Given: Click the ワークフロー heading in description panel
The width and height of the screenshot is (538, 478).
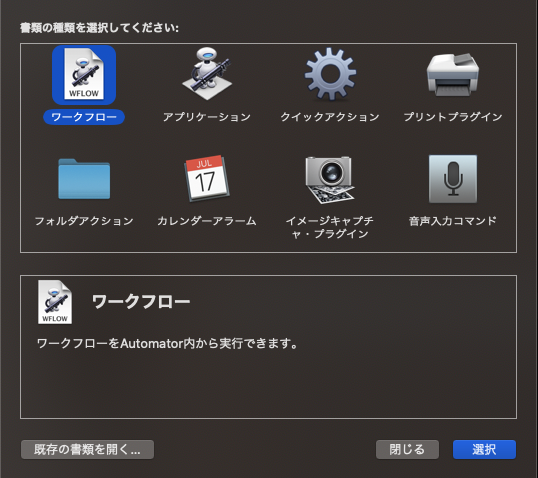Looking at the screenshot, I should pyautogui.click(x=141, y=302).
